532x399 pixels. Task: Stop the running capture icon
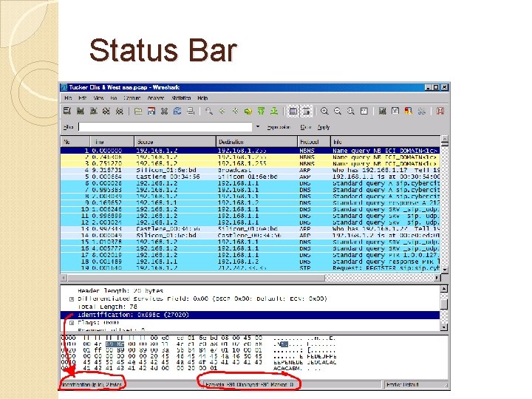click(x=106, y=111)
